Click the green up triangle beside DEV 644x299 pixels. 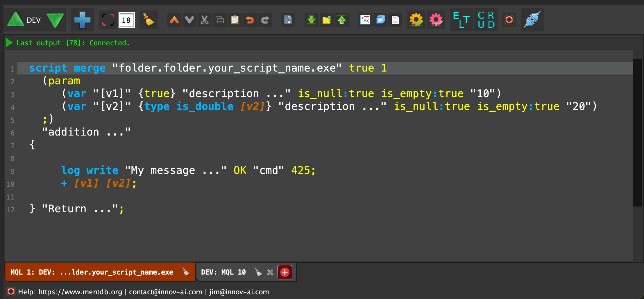point(15,20)
